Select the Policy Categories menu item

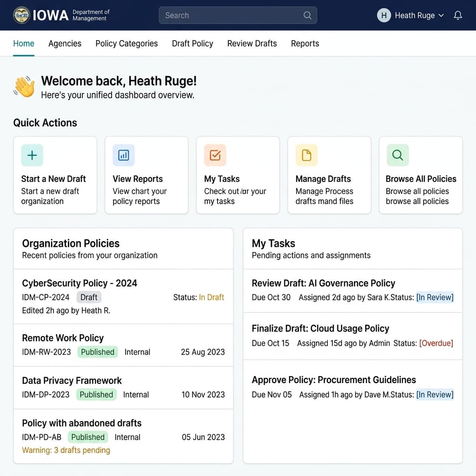(126, 43)
